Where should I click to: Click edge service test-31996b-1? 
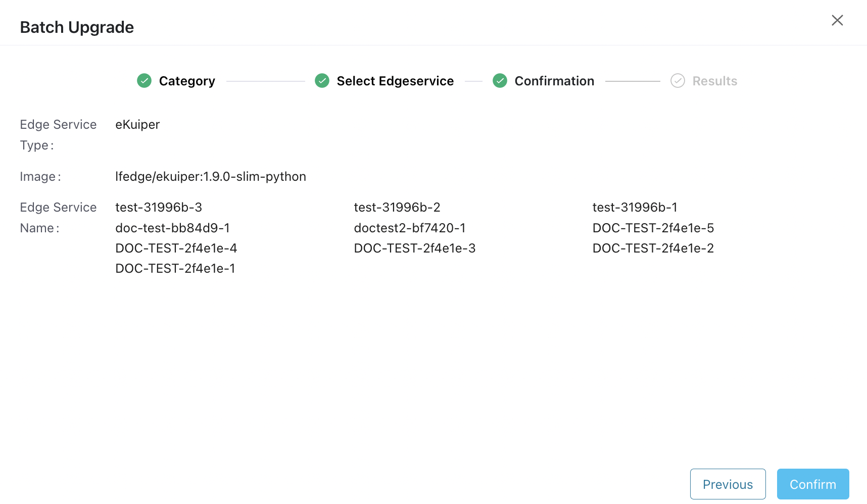[x=635, y=207]
